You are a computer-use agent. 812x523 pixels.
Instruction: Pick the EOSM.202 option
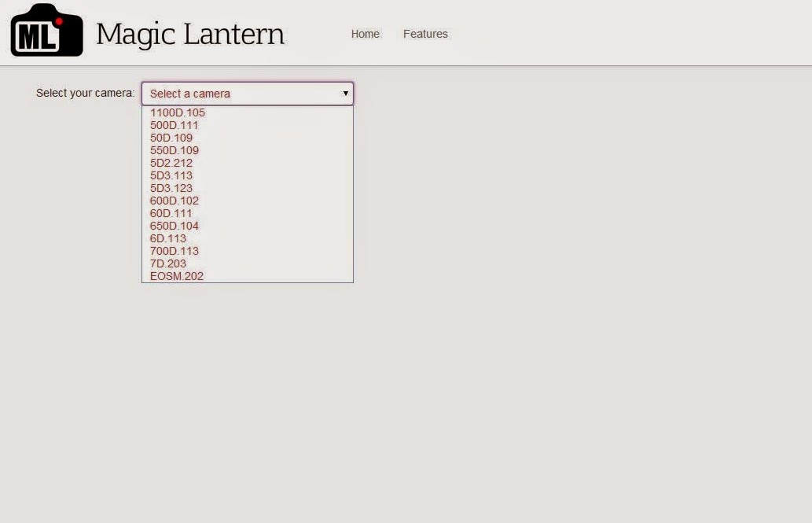[248, 276]
